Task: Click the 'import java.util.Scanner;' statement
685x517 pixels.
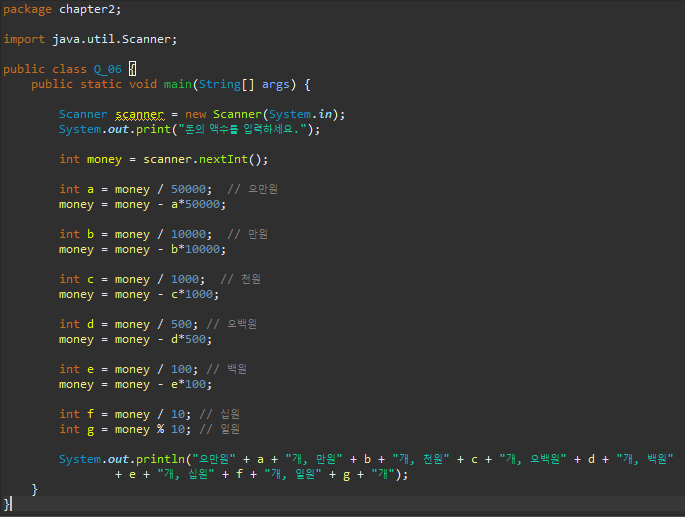Action: point(90,39)
